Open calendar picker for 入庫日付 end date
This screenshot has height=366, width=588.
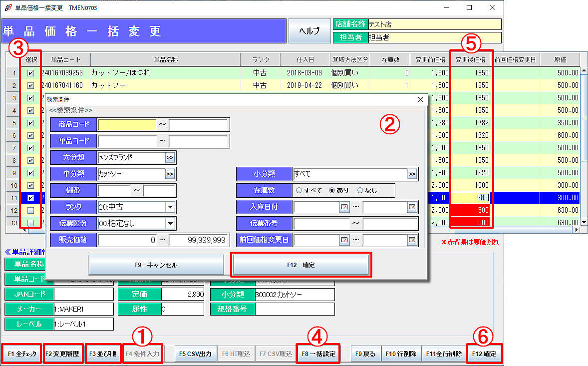coord(412,207)
